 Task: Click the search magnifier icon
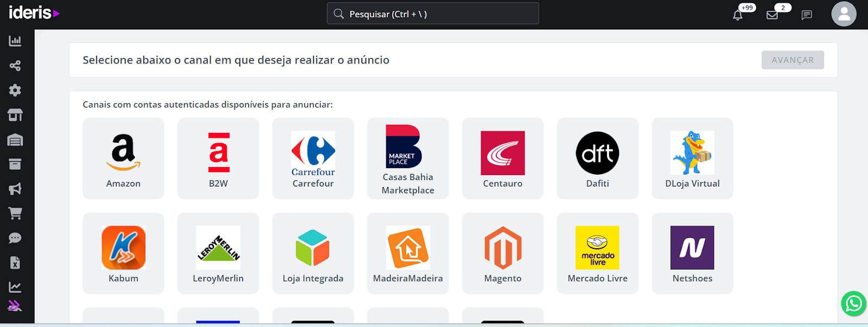[339, 14]
